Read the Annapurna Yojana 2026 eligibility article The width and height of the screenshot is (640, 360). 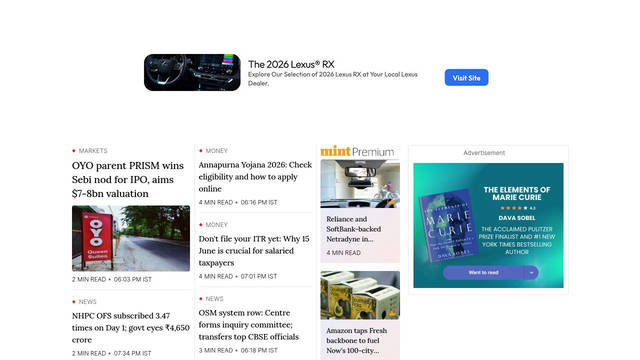tap(255, 177)
